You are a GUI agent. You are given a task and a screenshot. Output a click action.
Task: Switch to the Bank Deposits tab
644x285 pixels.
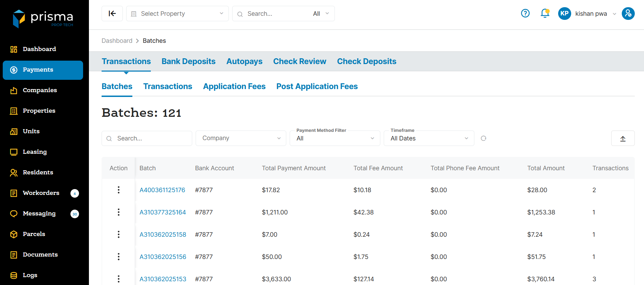coord(188,61)
